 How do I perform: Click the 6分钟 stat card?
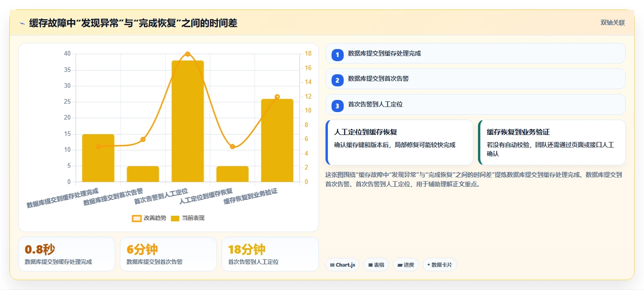tap(168, 254)
